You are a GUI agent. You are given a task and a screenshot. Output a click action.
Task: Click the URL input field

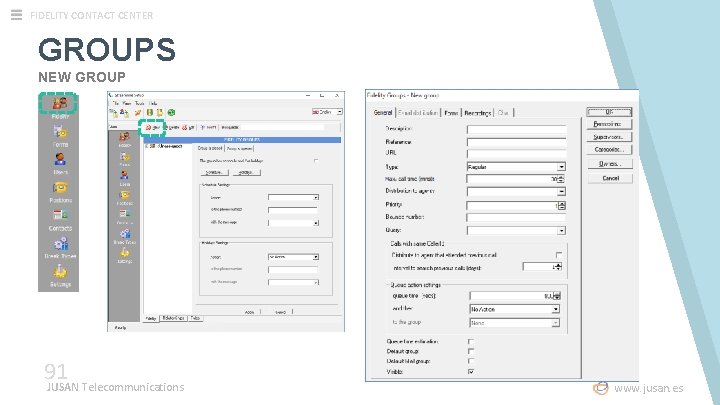click(516, 154)
